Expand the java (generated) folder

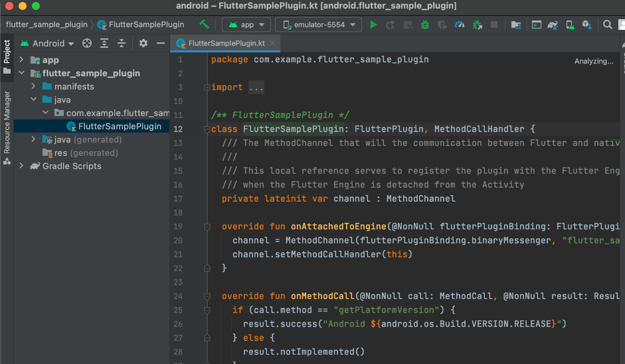33,140
